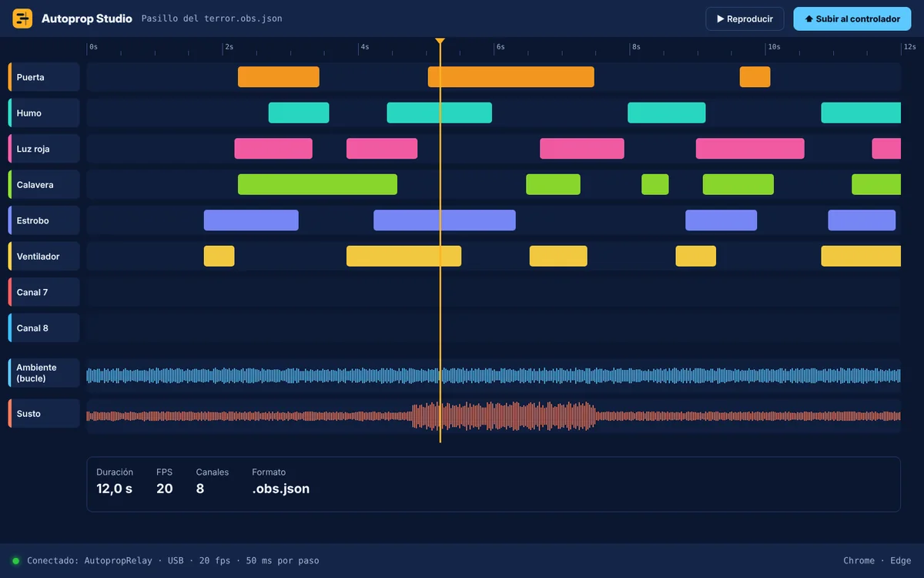The width and height of the screenshot is (924, 578).
Task: Select the Susto audio track label
Action: coord(44,413)
